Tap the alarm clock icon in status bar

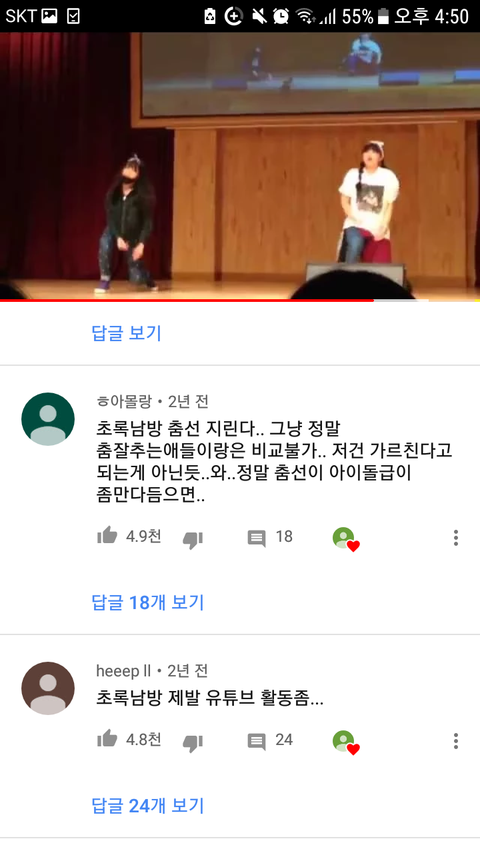[x=281, y=16]
